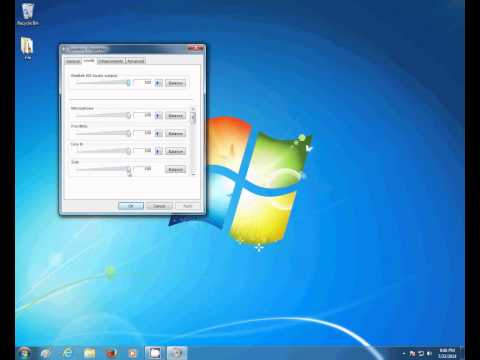Launch Firefox from the taskbar
Viewport: 480px width, 360px height.
pos(111,353)
